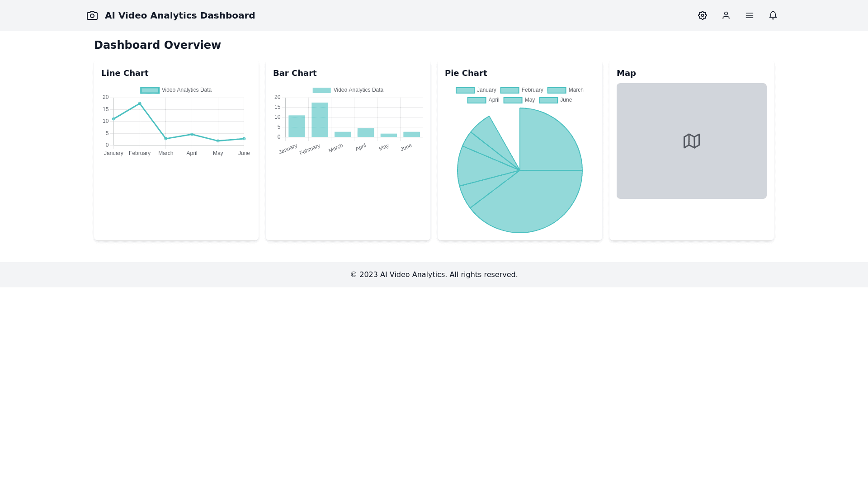Toggle April legend swatch in pie chart

[x=476, y=100]
